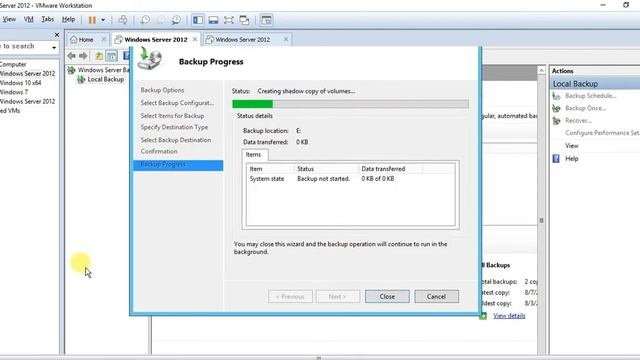Image resolution: width=640 pixels, height=360 pixels.
Task: Click the Status column header
Action: pos(326,169)
